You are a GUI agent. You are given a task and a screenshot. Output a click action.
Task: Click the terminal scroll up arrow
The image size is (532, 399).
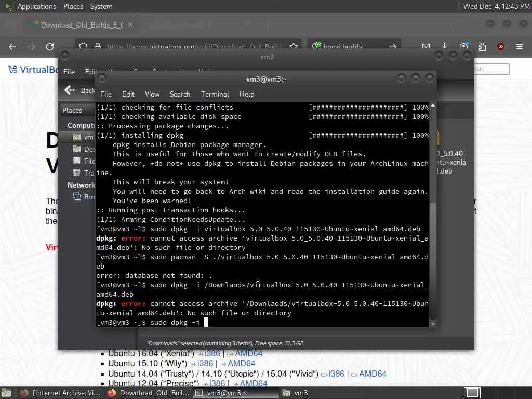[433, 106]
